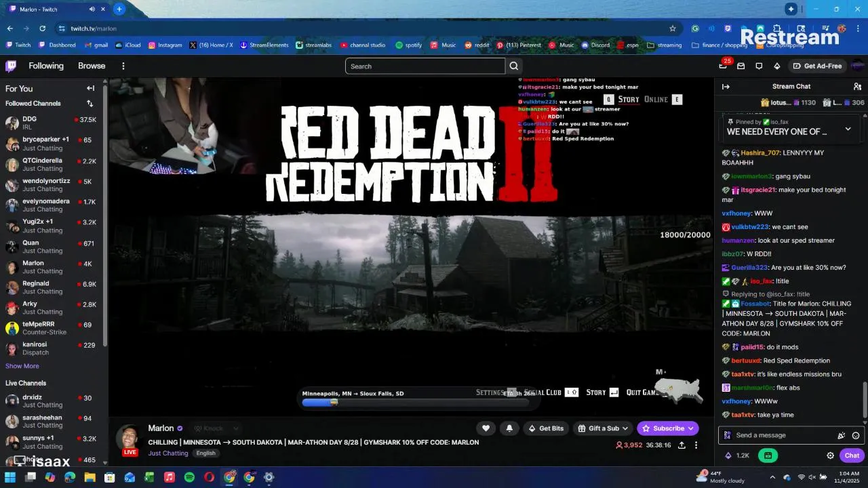The height and width of the screenshot is (488, 868).
Task: Open the Following tab
Action: [x=46, y=66]
